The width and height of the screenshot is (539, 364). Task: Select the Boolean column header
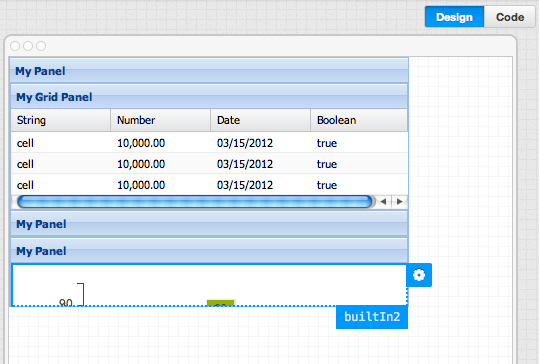[359, 120]
